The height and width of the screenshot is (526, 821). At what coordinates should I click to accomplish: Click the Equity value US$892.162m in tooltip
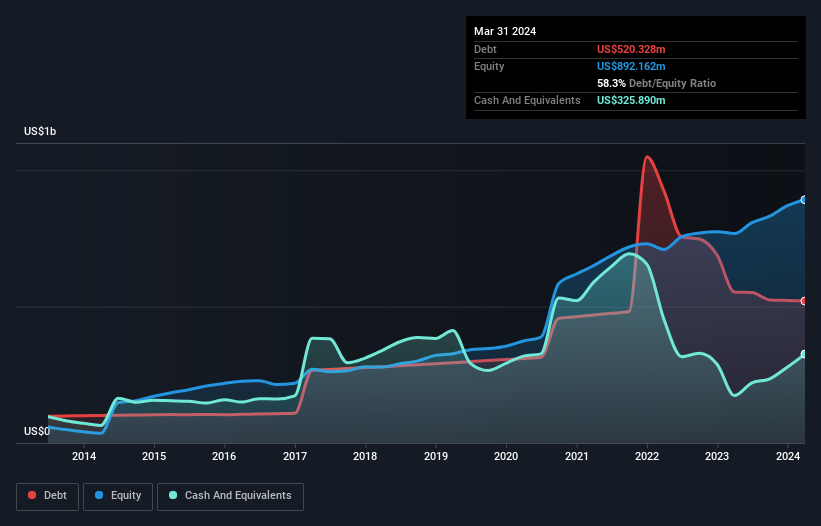point(631,66)
